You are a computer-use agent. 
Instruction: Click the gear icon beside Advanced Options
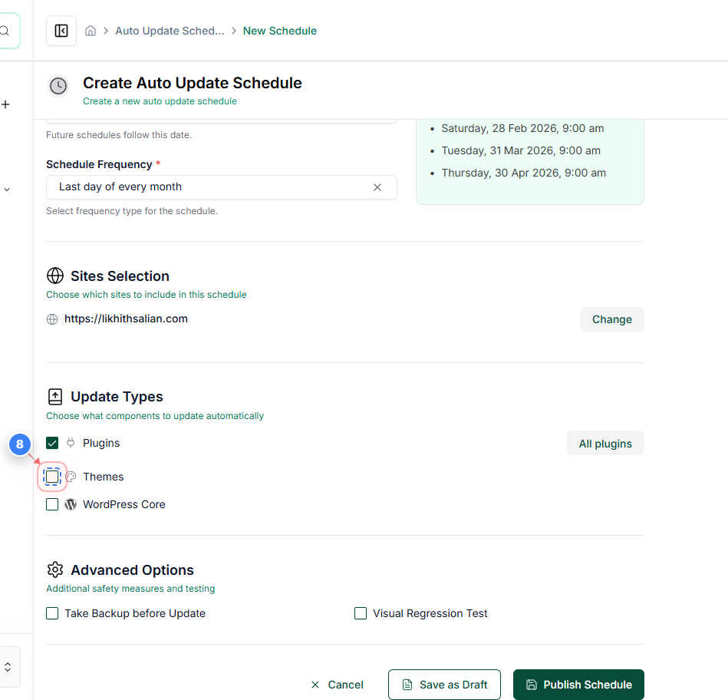[54, 570]
